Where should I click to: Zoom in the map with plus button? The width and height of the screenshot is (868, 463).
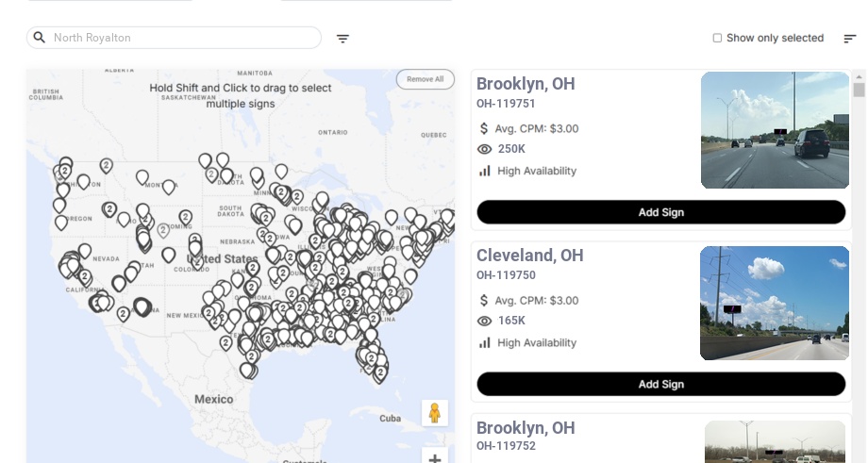(434, 458)
